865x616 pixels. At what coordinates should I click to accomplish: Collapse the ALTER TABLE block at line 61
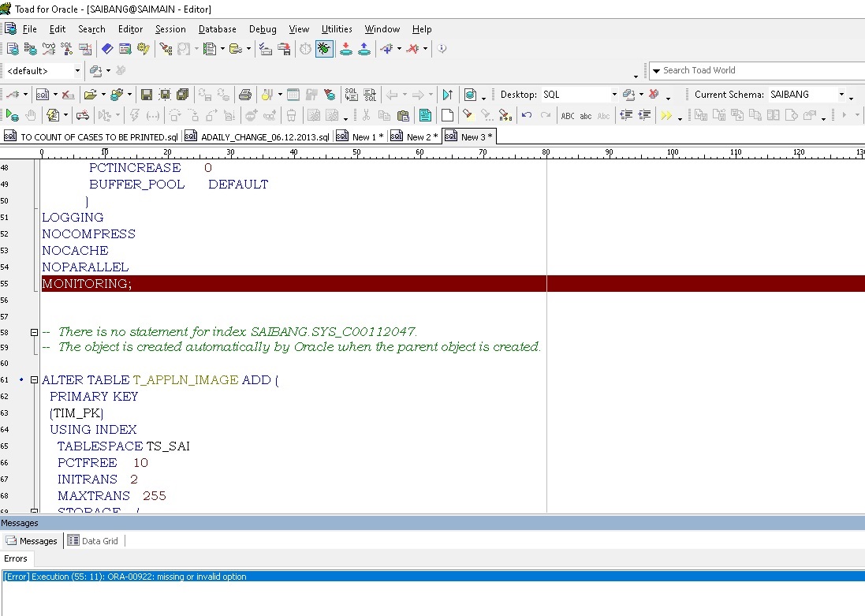[33, 380]
